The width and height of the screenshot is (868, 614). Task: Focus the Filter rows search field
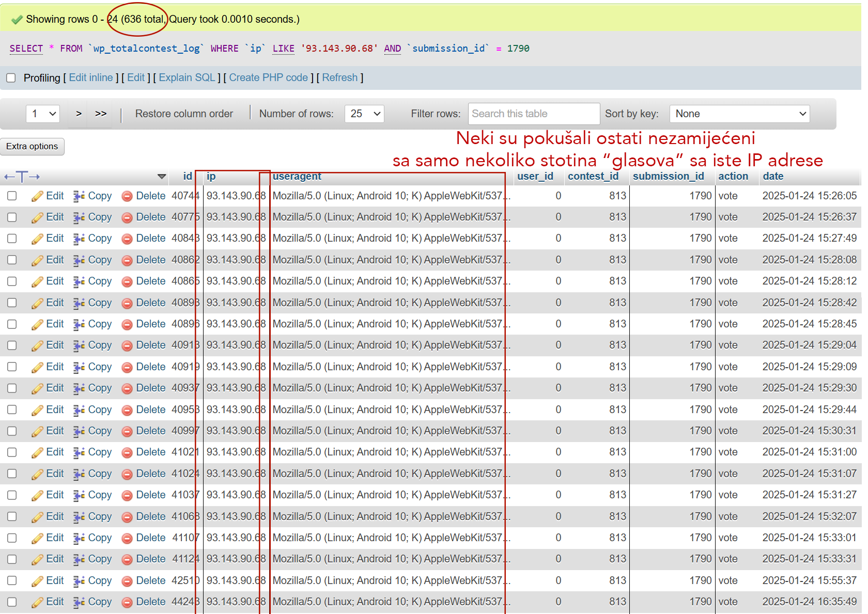[534, 114]
